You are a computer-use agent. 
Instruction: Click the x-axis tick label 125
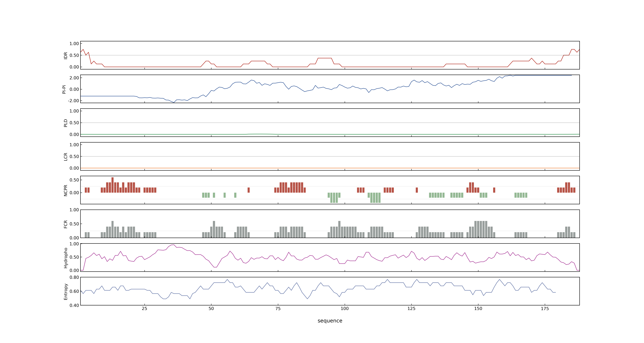412,309
